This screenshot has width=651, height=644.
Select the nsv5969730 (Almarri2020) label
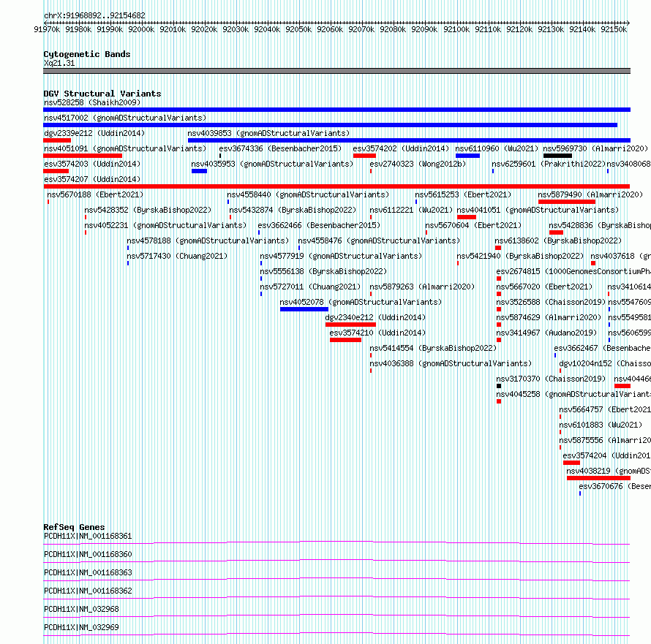click(x=595, y=148)
